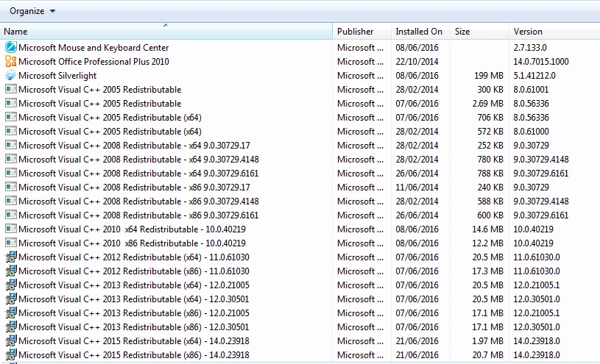600x364 pixels.
Task: Select Visual C++ 2008 Redistributable - x86 9.0.30729.4148 name
Action: tap(138, 201)
